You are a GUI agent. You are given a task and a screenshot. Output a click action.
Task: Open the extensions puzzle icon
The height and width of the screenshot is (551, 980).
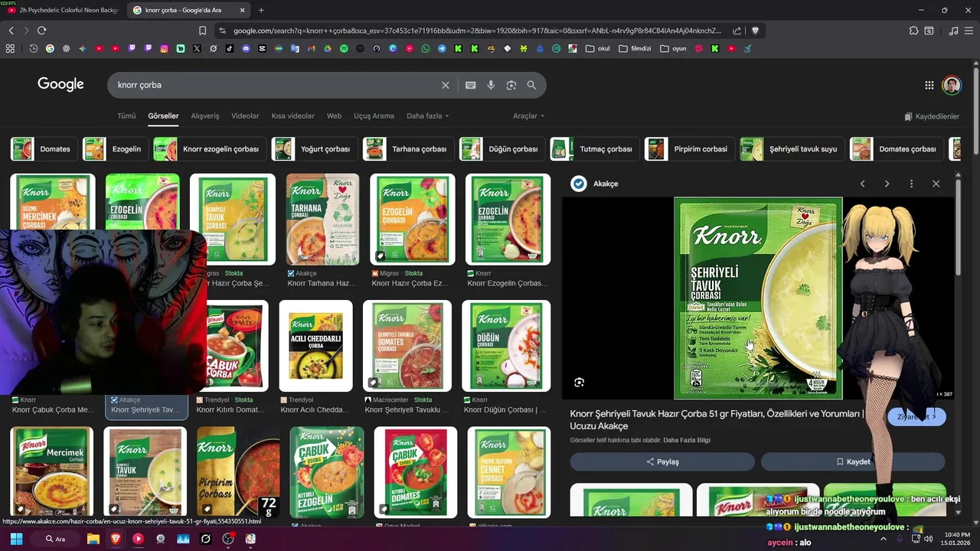coord(913,31)
